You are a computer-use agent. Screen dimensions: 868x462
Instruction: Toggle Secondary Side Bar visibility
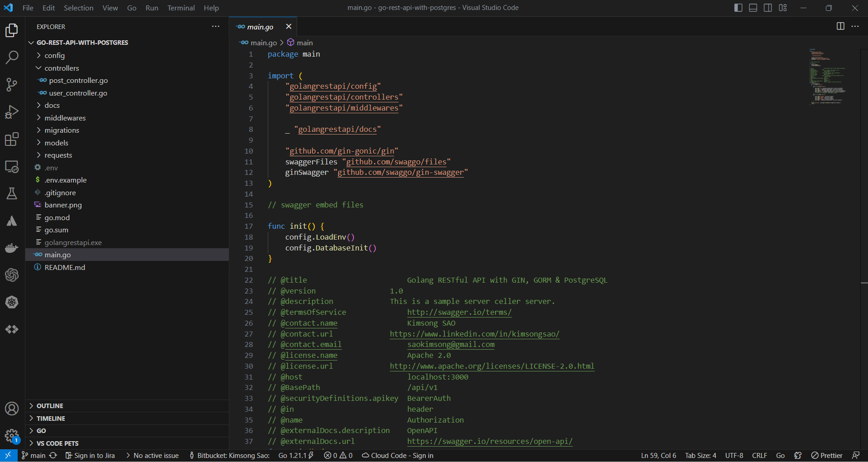tap(768, 8)
